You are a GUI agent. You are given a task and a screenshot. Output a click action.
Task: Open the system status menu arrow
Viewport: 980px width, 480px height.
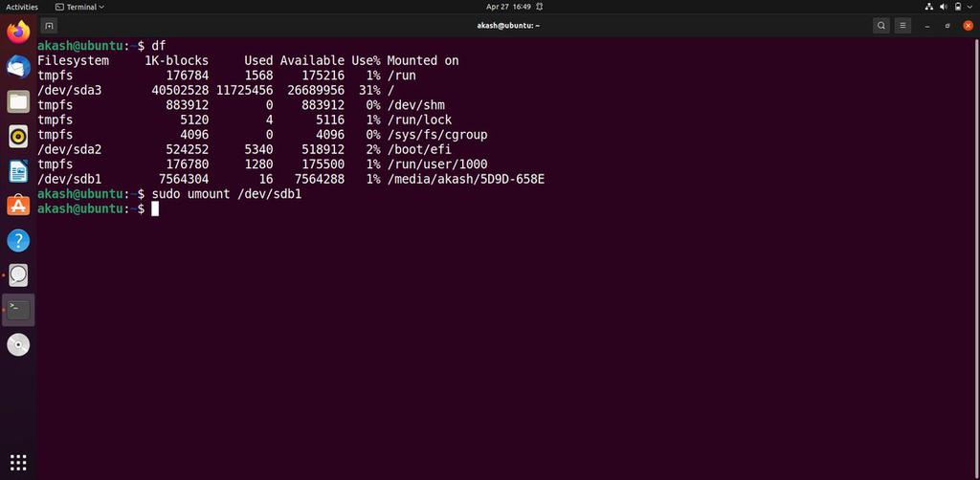(968, 7)
